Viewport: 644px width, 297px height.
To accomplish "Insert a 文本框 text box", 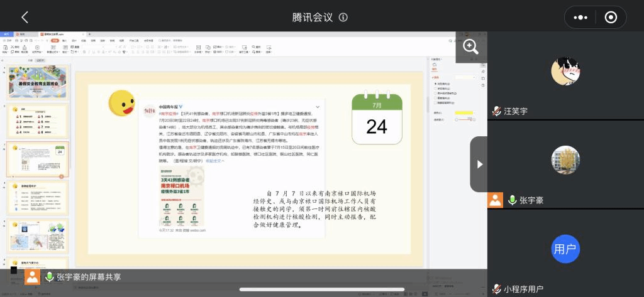I will coord(197,48).
